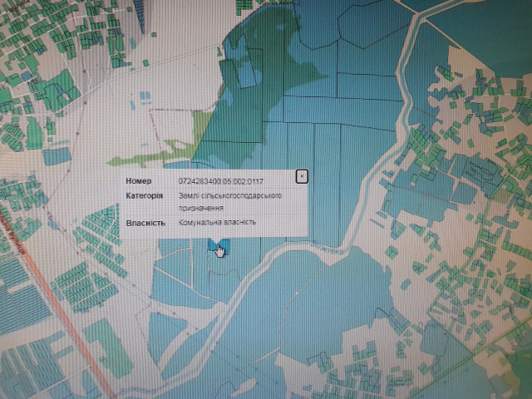532x399 pixels.
Task: Close the parcel info popup
Action: click(303, 175)
